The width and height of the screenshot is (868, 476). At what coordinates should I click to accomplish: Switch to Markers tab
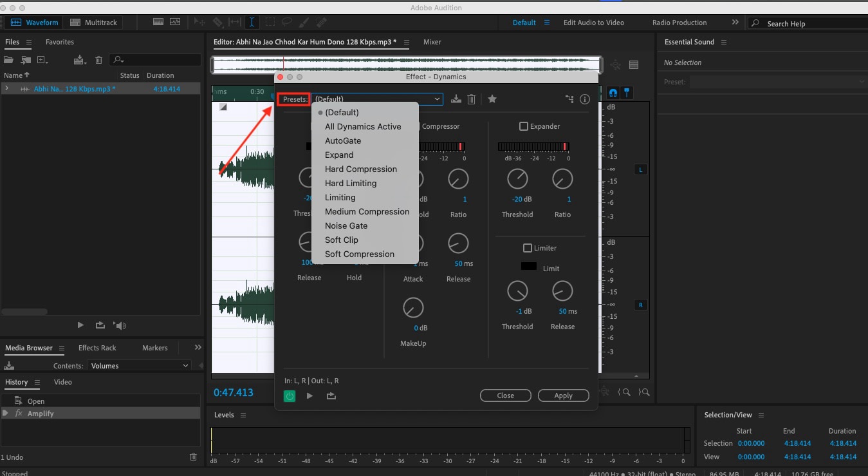coord(154,348)
